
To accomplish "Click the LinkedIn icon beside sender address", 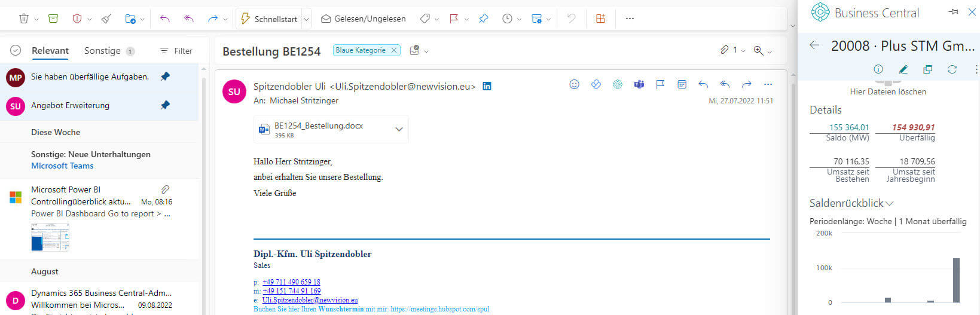I will 487,86.
